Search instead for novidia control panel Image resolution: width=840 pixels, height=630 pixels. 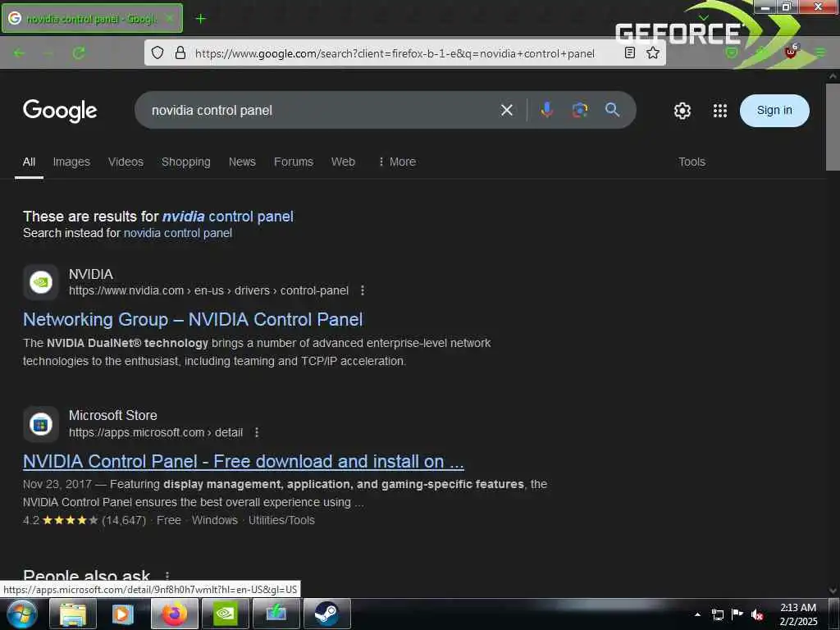tap(178, 233)
